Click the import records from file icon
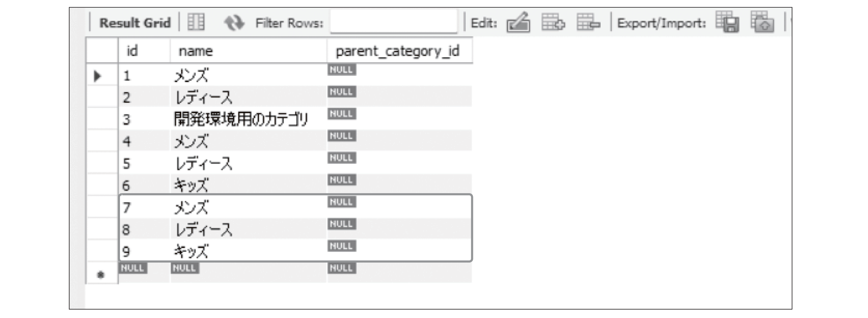 pyautogui.click(x=762, y=22)
